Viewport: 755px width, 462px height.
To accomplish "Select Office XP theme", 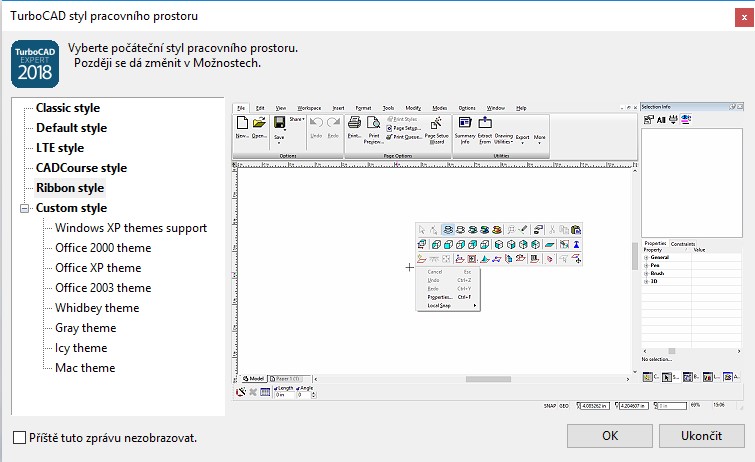I will point(98,268).
